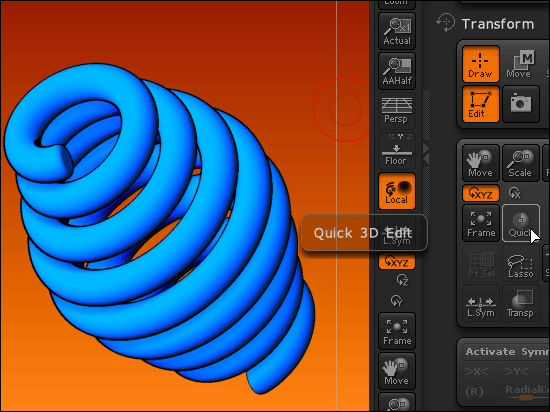
Task: Click the Actual size zoom icon
Action: tap(397, 31)
